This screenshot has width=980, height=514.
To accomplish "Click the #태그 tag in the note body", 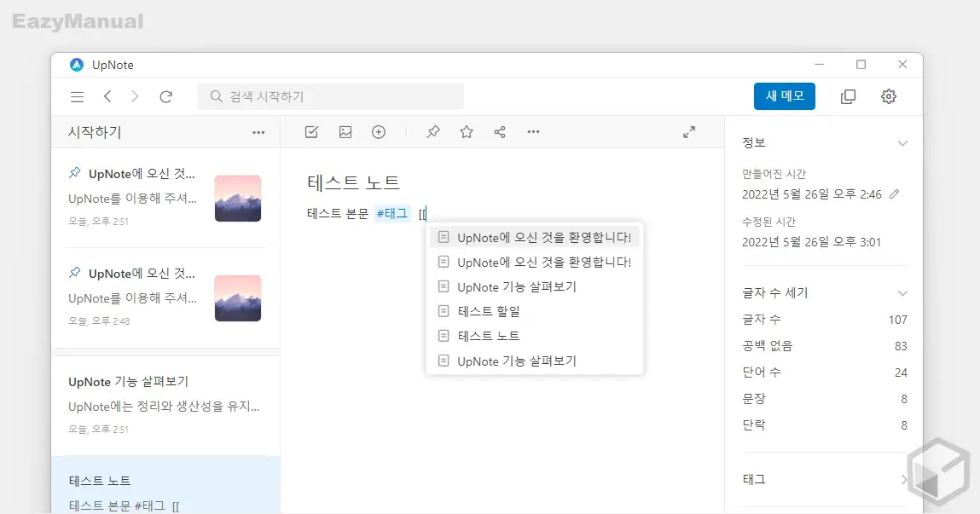I will click(x=391, y=214).
